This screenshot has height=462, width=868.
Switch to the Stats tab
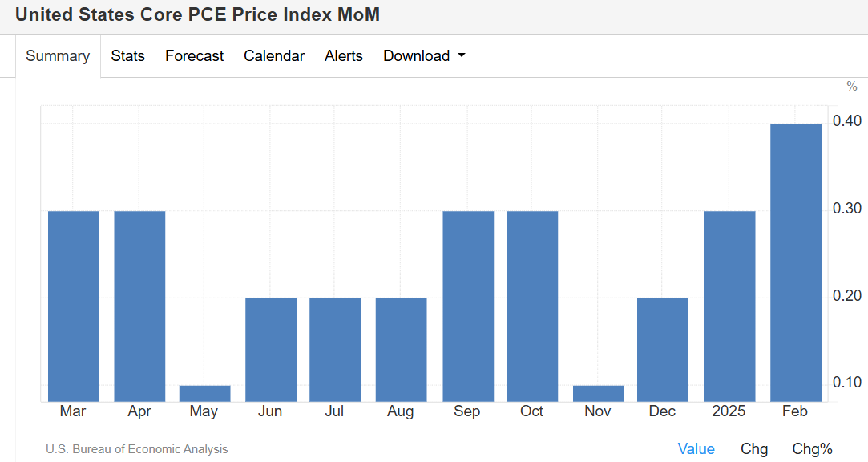point(128,56)
